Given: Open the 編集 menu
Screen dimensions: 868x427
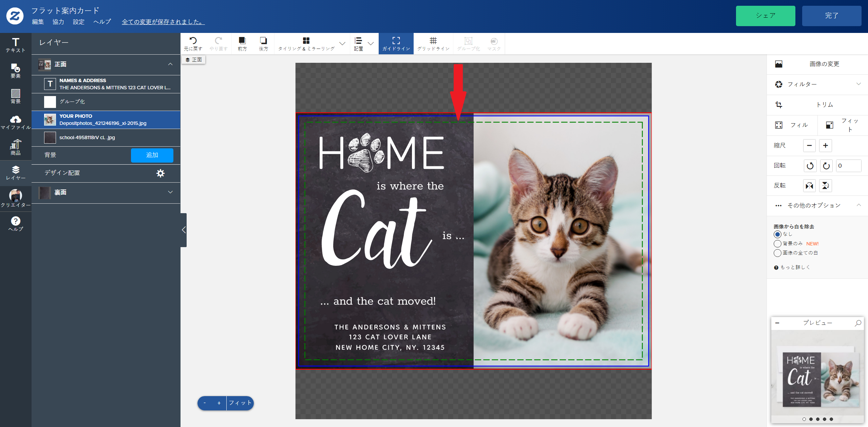Looking at the screenshot, I should pyautogui.click(x=38, y=22).
